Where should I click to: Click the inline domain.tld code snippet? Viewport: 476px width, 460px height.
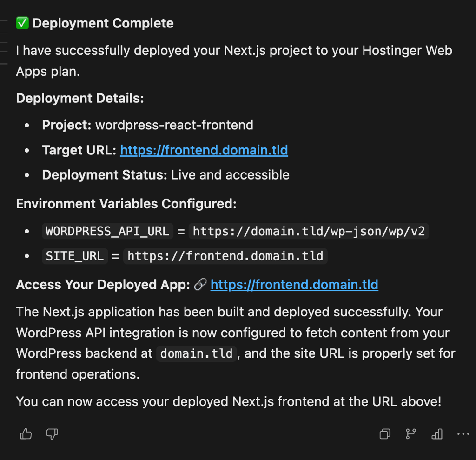197,353
